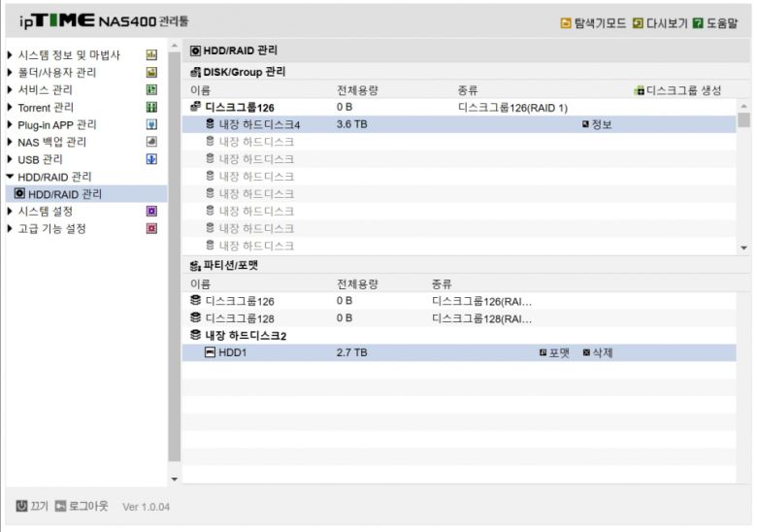Click the Torrent 관리 icon
The image size is (757, 532).
pyautogui.click(x=151, y=107)
